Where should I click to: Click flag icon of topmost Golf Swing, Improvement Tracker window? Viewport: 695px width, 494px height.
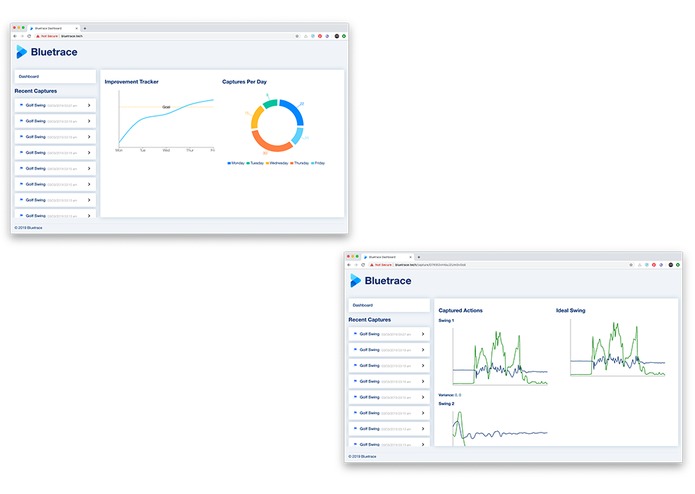pos(21,105)
